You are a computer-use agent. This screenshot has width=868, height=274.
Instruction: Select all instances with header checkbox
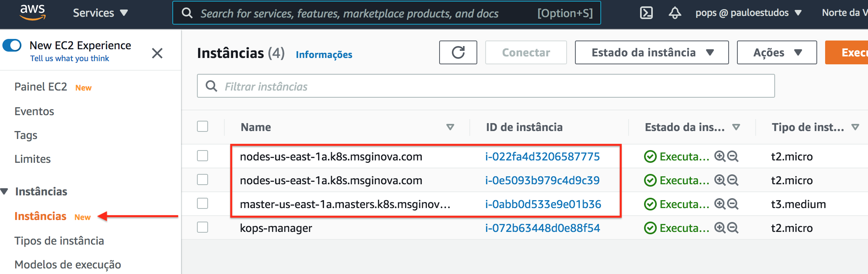tap(203, 126)
